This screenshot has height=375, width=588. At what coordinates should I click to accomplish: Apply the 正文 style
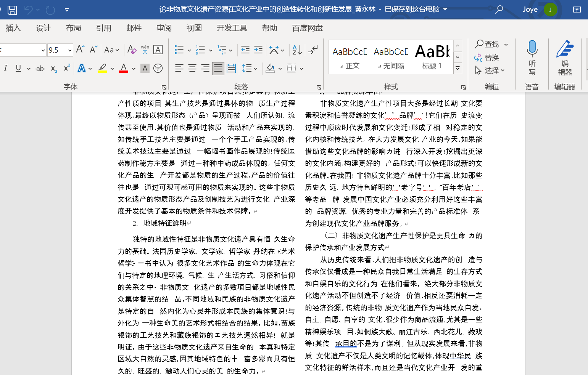tap(350, 58)
